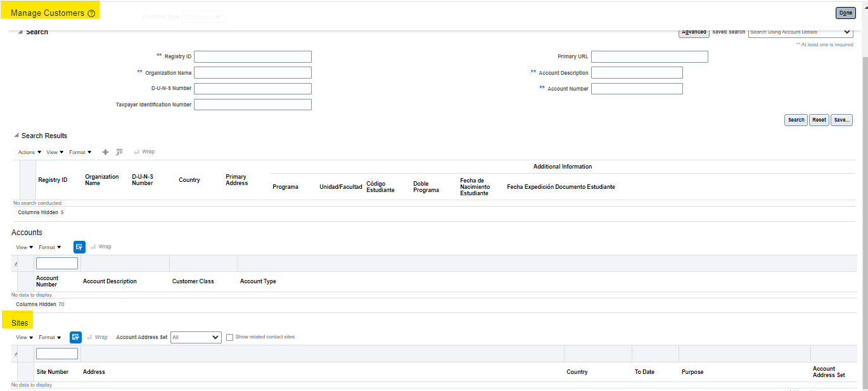This screenshot has height=391, width=868.
Task: Click To Date column header
Action: pyautogui.click(x=644, y=372)
